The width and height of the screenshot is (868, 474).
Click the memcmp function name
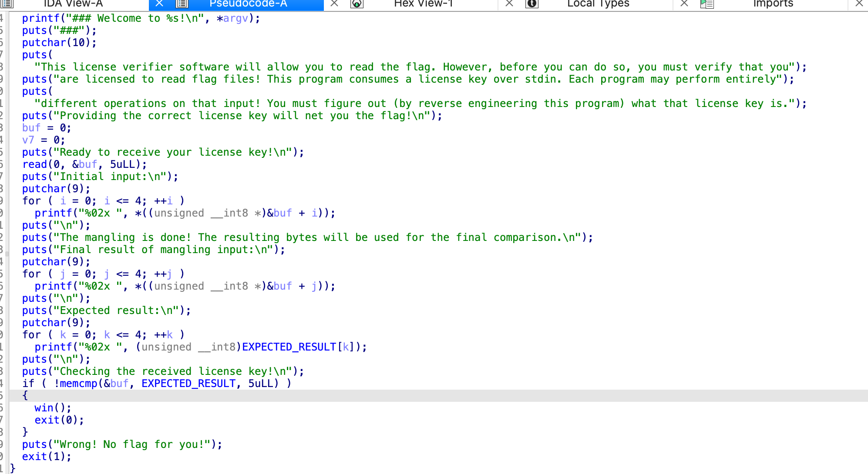pyautogui.click(x=78, y=384)
